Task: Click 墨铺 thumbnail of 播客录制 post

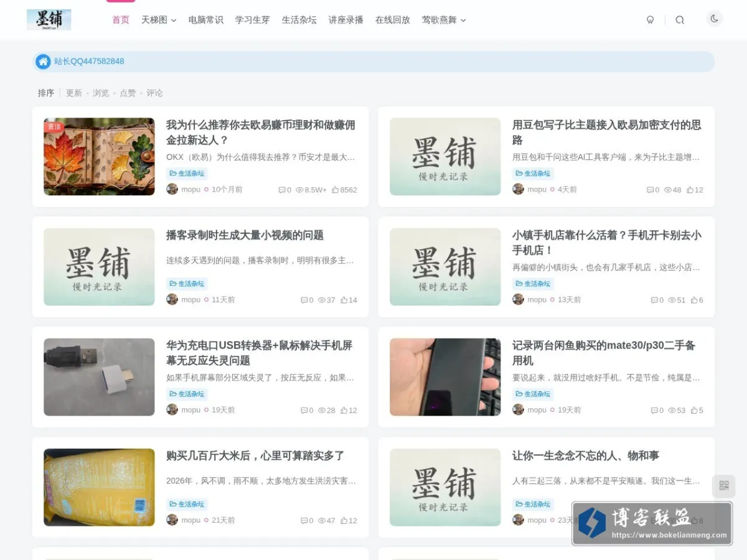Action: (x=99, y=267)
